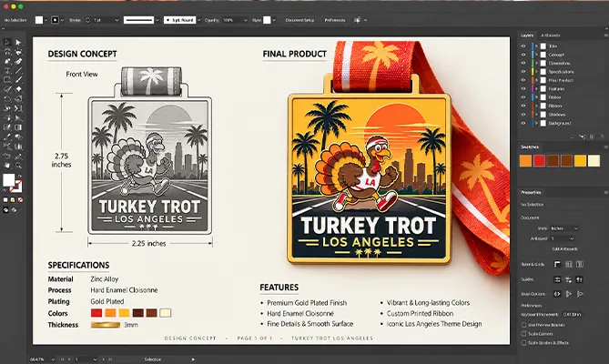Hide the Concept layer

pyautogui.click(x=523, y=55)
